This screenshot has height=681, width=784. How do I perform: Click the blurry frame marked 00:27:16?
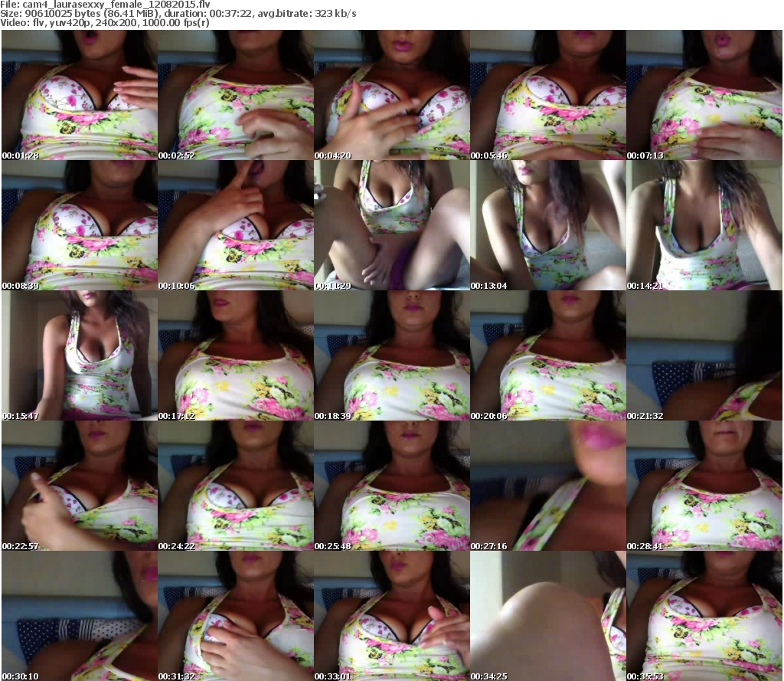click(x=548, y=486)
